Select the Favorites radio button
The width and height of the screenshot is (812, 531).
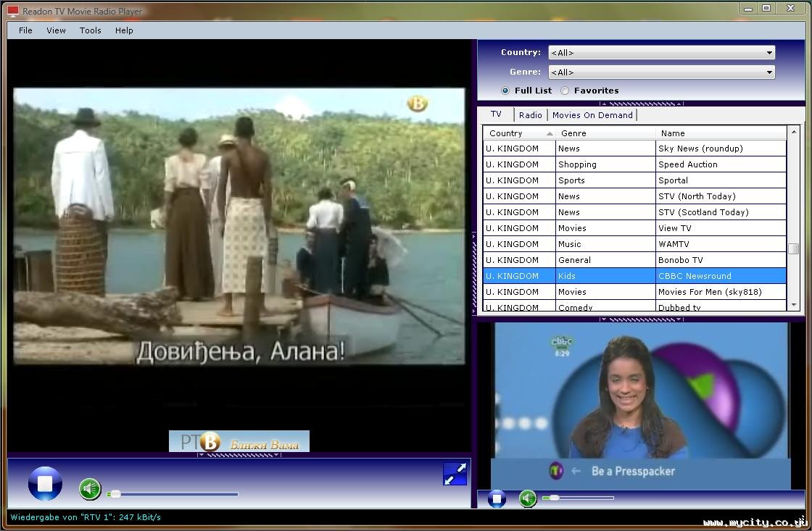(x=565, y=91)
